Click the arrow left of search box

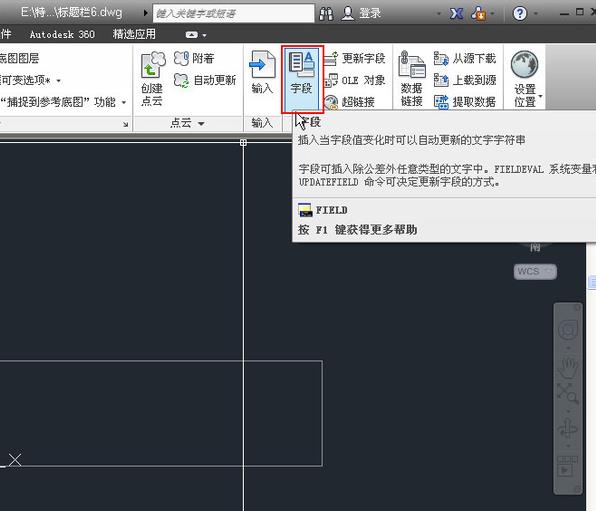(146, 13)
